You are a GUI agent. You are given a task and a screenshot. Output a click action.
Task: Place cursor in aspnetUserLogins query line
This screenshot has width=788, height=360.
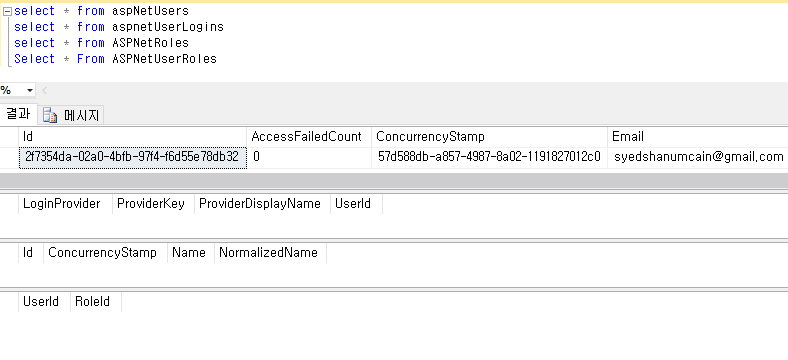(119, 27)
